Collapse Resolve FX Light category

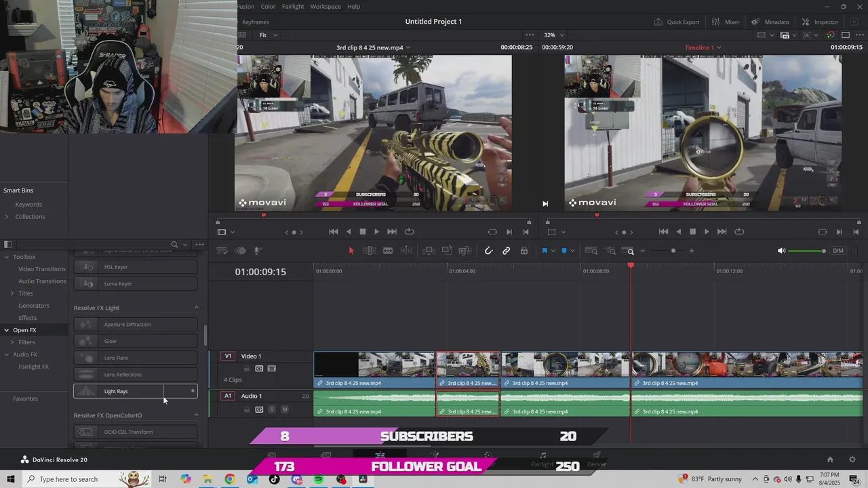tap(197, 308)
